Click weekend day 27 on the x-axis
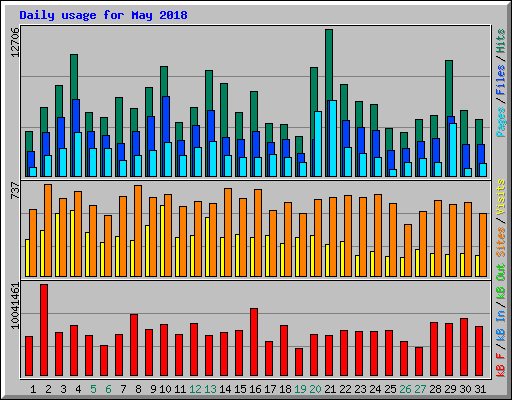 point(420,389)
